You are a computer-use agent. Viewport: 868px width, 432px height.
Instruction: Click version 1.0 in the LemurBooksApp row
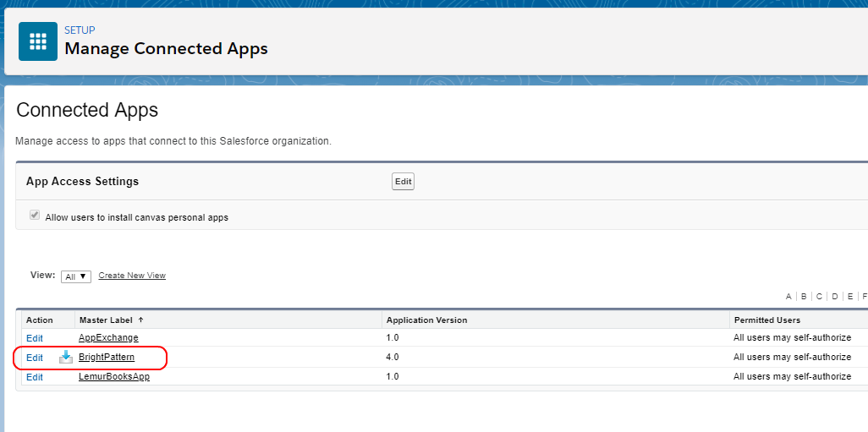point(392,377)
